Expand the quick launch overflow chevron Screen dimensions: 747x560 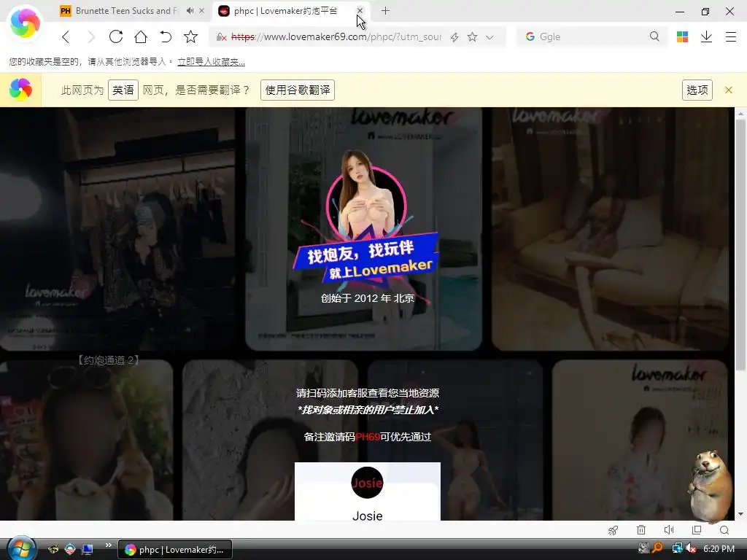(x=108, y=545)
